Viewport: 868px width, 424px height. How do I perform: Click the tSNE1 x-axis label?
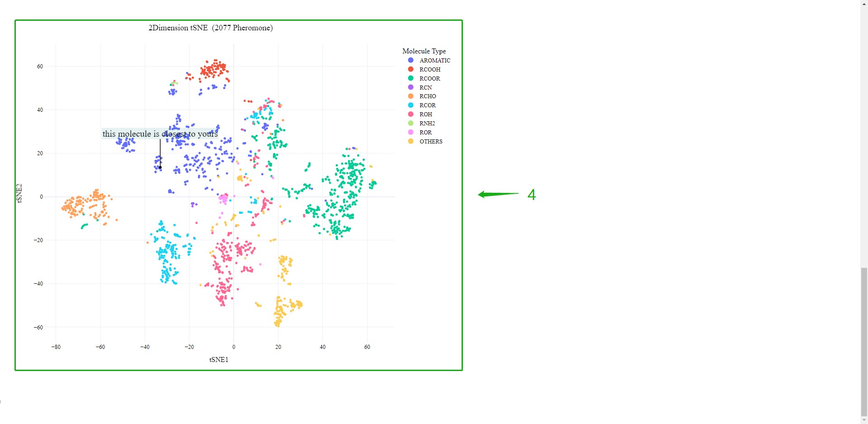(x=219, y=360)
